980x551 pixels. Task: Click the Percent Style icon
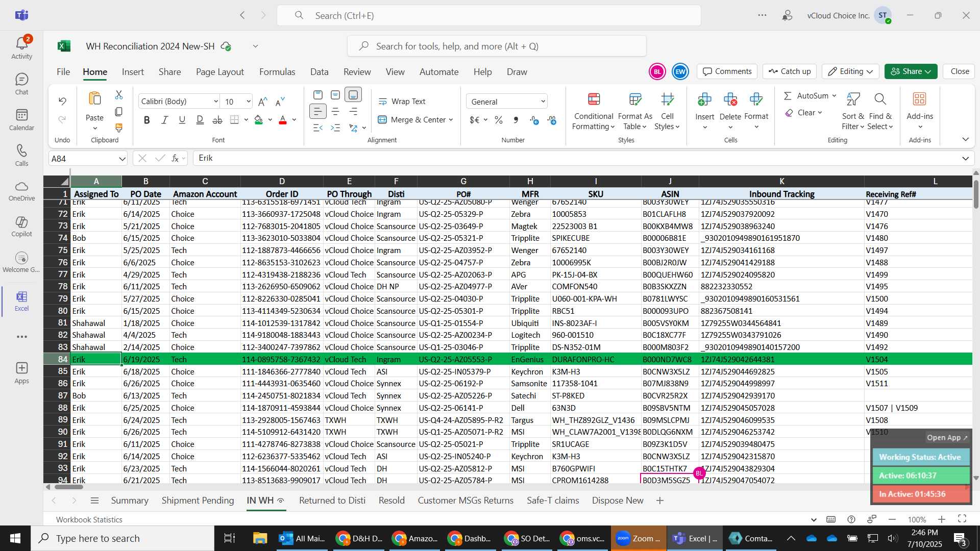coord(499,120)
